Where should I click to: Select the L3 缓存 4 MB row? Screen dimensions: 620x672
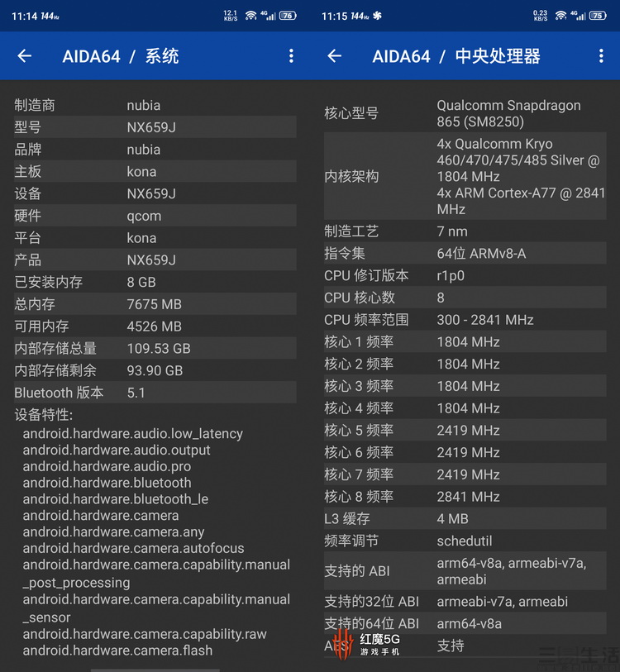click(x=465, y=518)
